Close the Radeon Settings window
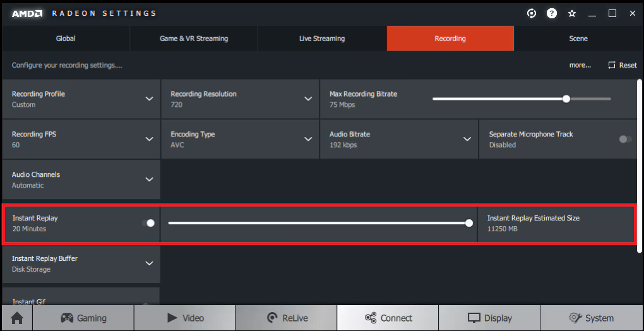644x331 pixels. (x=633, y=13)
